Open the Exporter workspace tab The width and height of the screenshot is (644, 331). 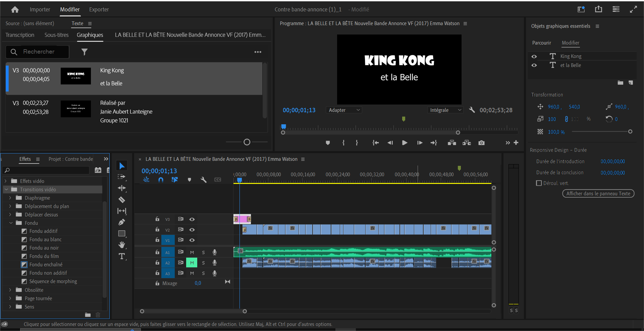tap(99, 9)
